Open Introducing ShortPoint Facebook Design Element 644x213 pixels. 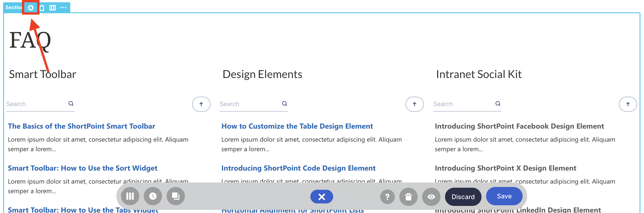pyautogui.click(x=519, y=126)
